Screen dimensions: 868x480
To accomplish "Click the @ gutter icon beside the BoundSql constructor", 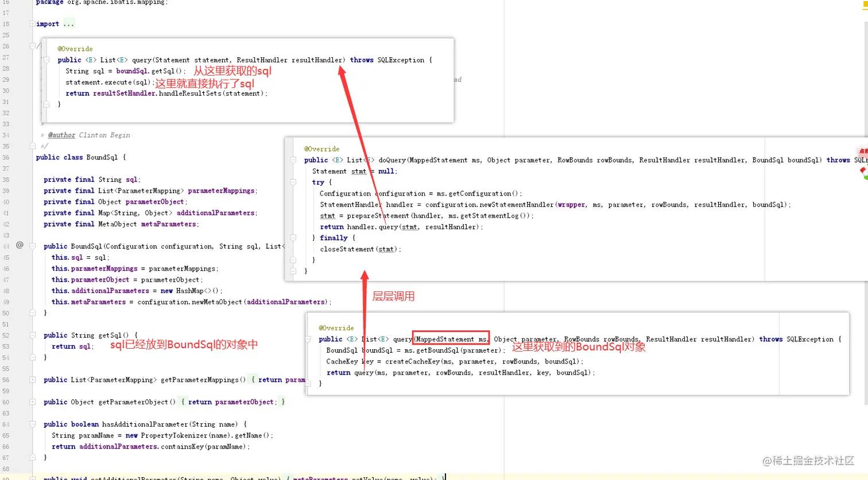I will (20, 245).
